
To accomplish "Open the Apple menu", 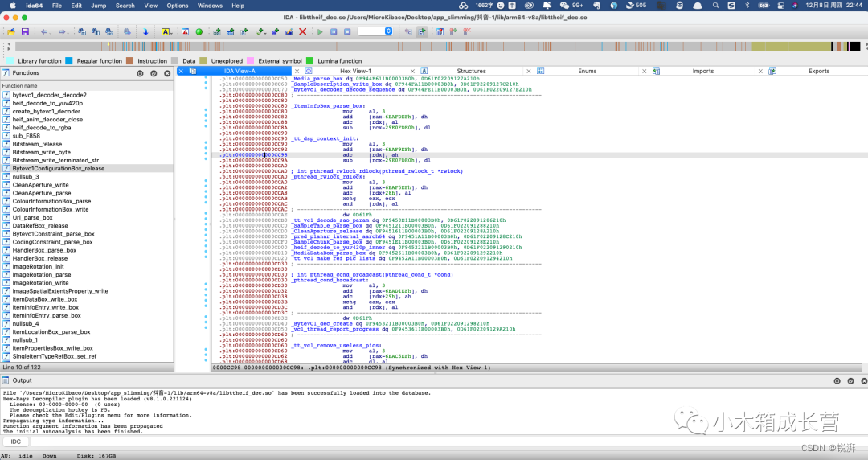I will coord(13,6).
